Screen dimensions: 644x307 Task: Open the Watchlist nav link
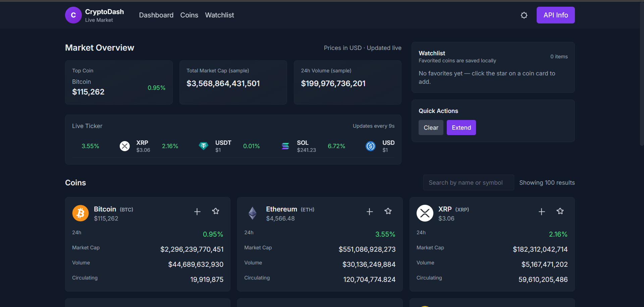click(219, 15)
